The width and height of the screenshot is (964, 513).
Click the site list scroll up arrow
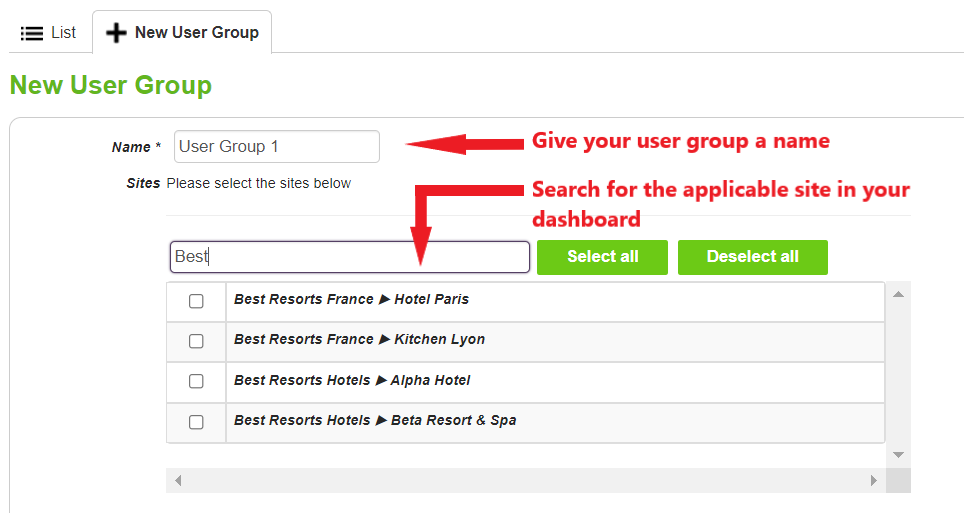[x=898, y=294]
